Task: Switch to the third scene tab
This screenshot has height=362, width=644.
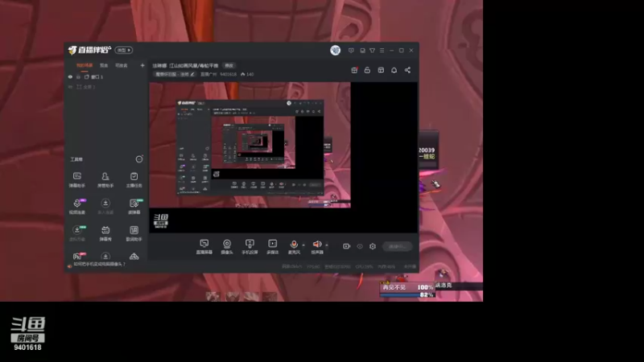Action: tap(122, 65)
